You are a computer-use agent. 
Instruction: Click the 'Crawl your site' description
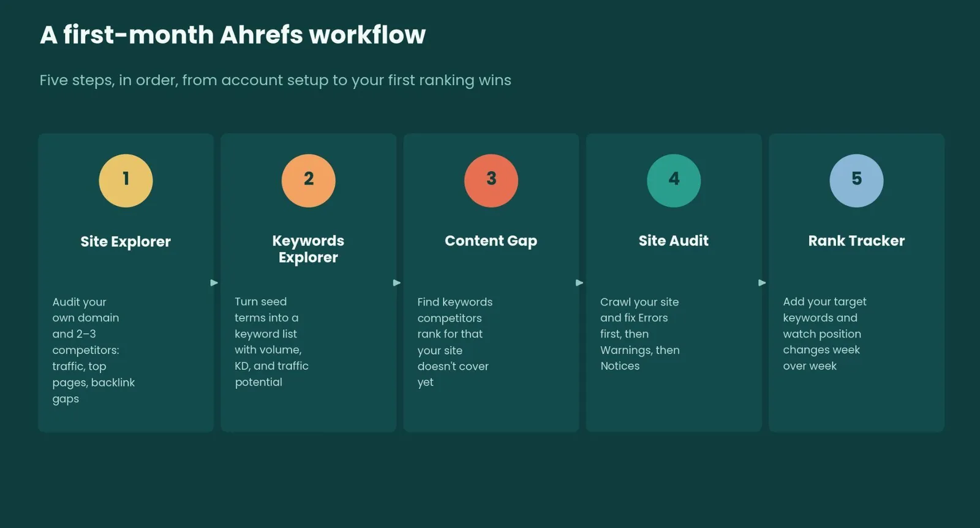640,334
